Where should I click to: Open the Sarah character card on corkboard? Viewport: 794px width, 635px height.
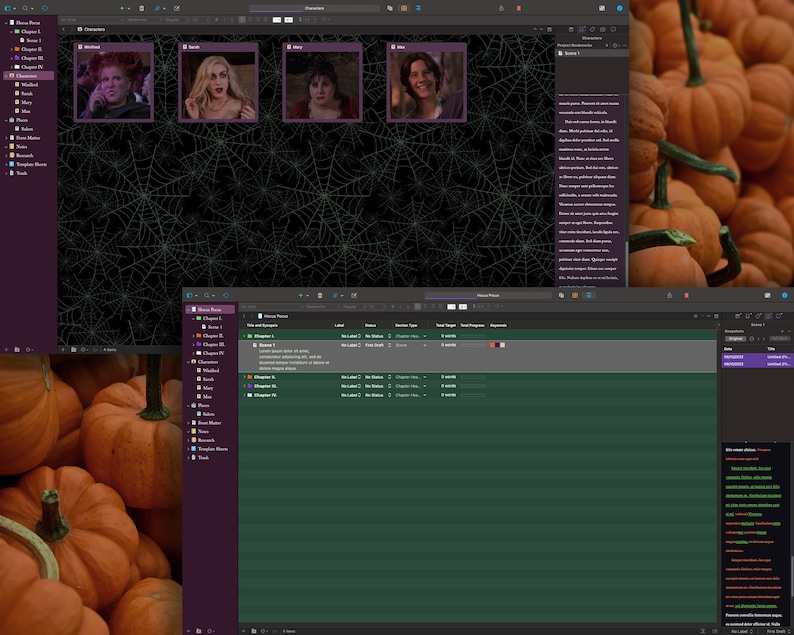(x=218, y=83)
